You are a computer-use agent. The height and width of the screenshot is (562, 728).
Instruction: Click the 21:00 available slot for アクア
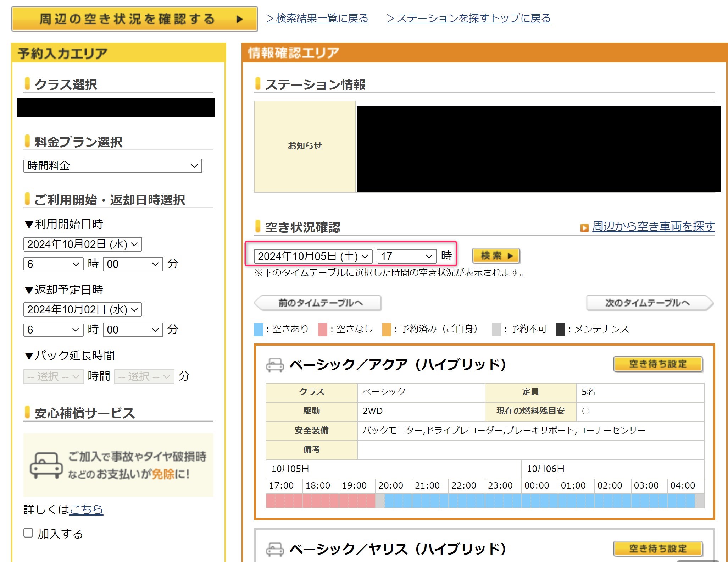[x=430, y=501]
